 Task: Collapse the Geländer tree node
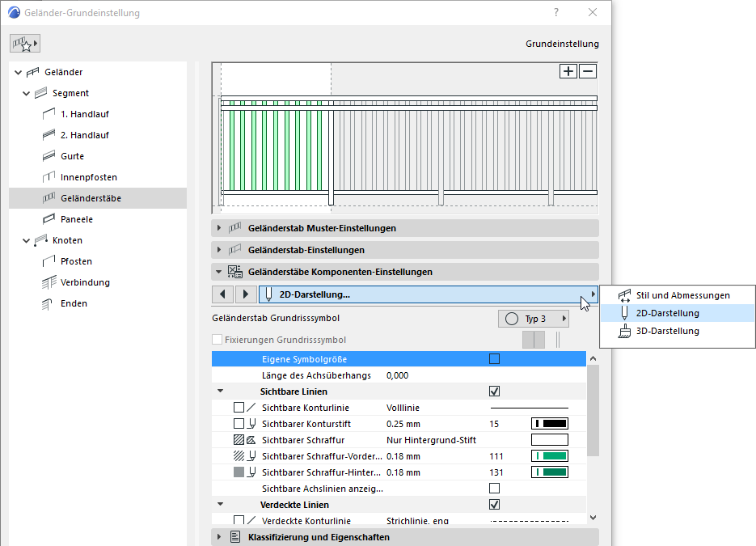coord(19,72)
